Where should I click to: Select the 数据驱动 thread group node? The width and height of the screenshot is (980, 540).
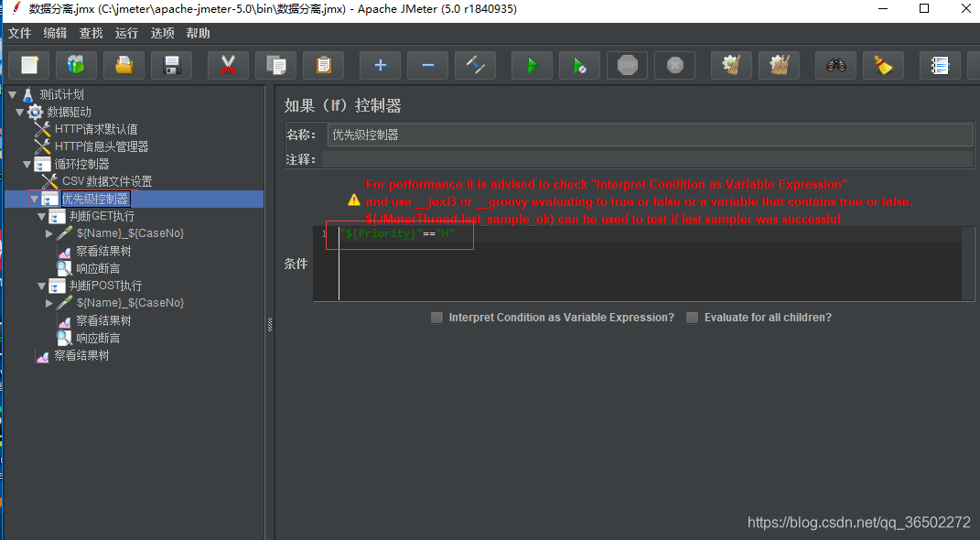tap(69, 112)
